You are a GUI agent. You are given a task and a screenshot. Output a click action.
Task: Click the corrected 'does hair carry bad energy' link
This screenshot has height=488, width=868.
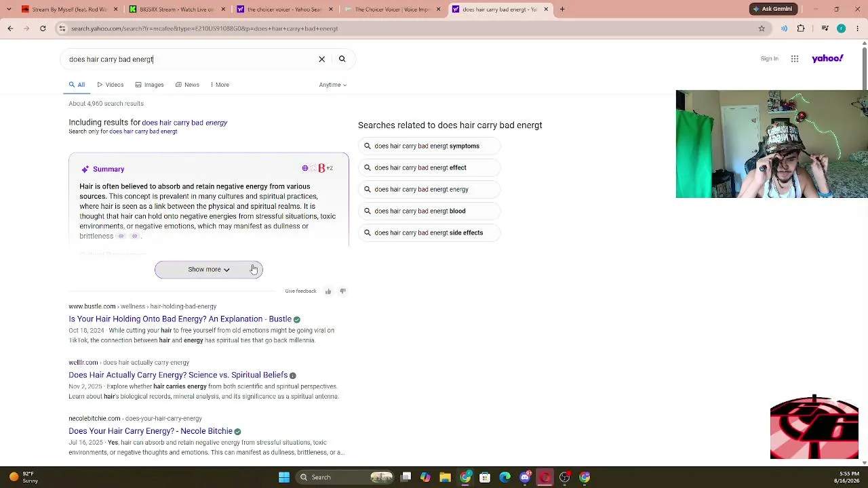tap(184, 123)
